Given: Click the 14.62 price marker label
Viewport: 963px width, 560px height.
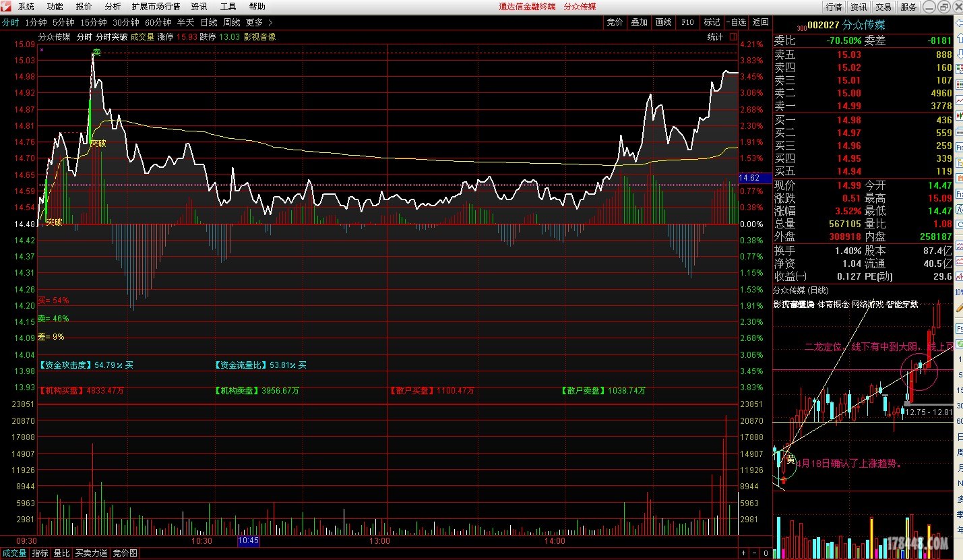Looking at the screenshot, I should (755, 178).
